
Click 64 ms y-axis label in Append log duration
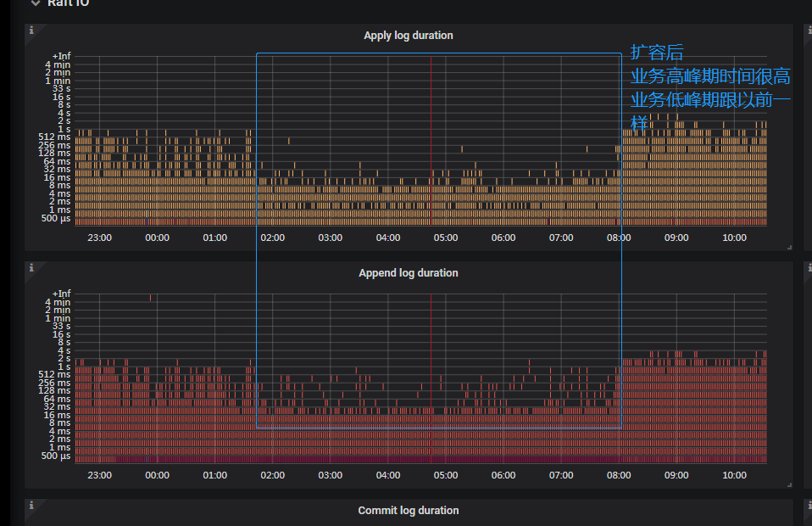(57, 399)
